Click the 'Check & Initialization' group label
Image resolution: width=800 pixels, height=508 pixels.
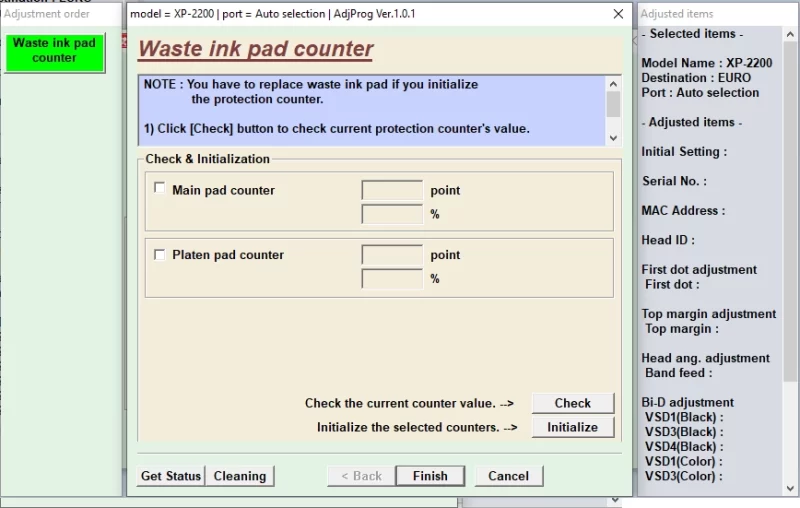208,159
